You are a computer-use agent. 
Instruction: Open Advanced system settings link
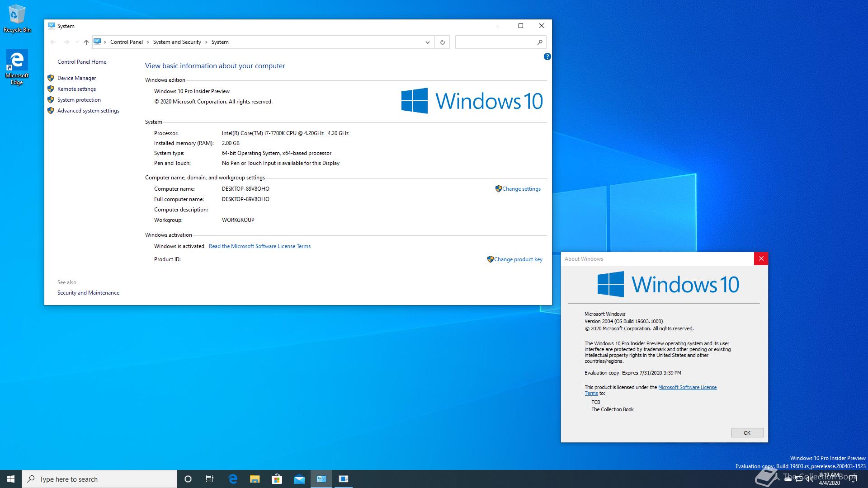(88, 111)
